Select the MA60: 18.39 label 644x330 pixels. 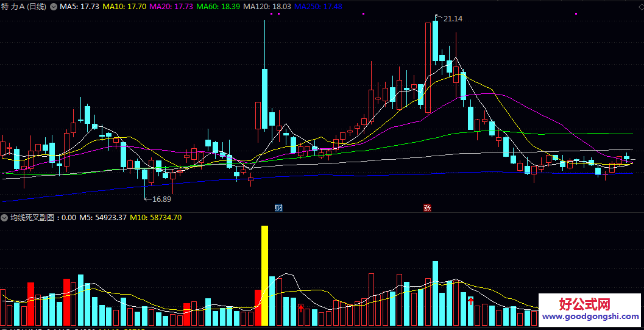click(x=218, y=7)
